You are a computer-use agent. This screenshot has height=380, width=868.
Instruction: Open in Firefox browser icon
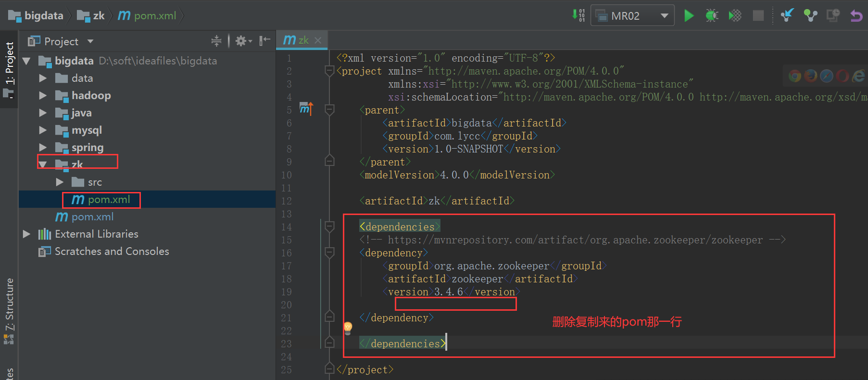tap(811, 76)
